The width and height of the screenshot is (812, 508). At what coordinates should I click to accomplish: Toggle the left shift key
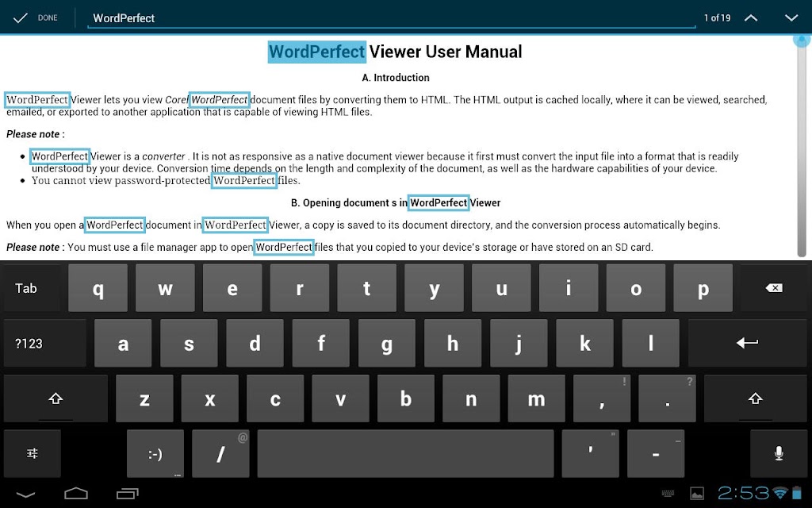point(56,398)
